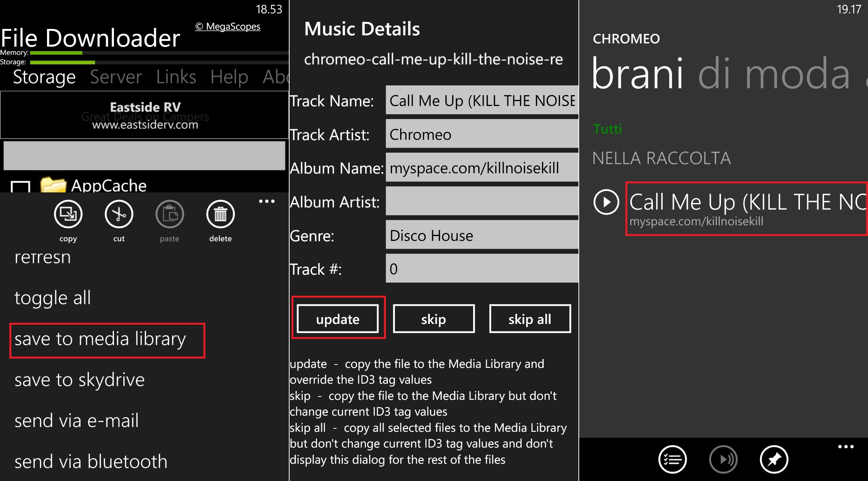Tap the update button
868x481 pixels.
coord(338,319)
